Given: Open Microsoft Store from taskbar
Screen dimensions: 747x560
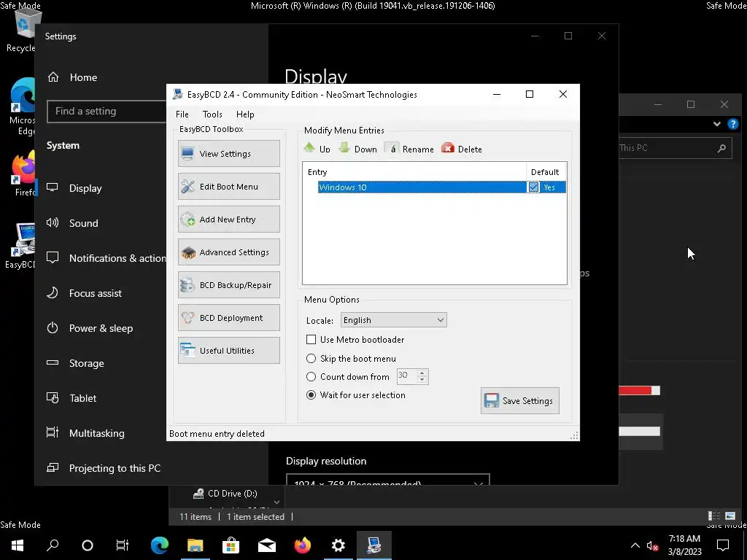Looking at the screenshot, I should click(231, 545).
